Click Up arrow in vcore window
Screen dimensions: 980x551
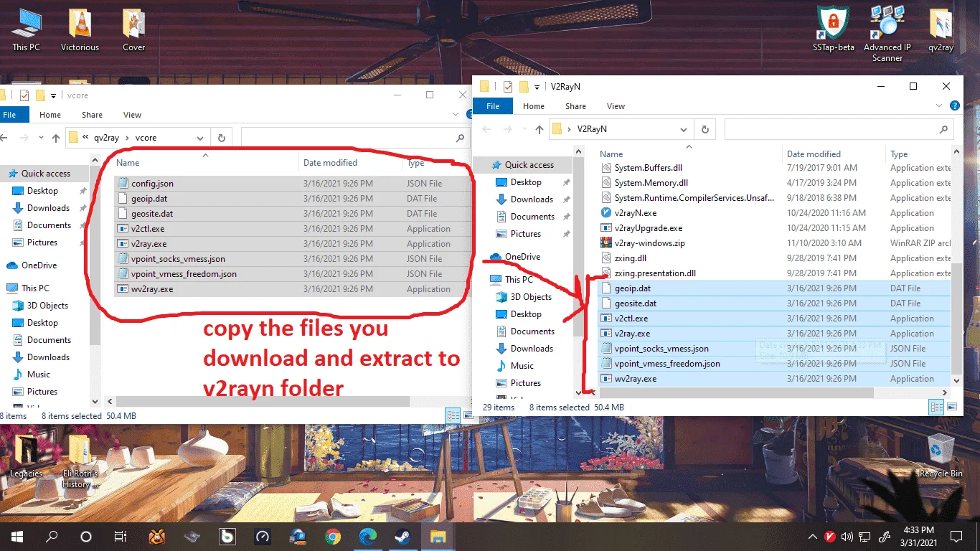tap(56, 138)
